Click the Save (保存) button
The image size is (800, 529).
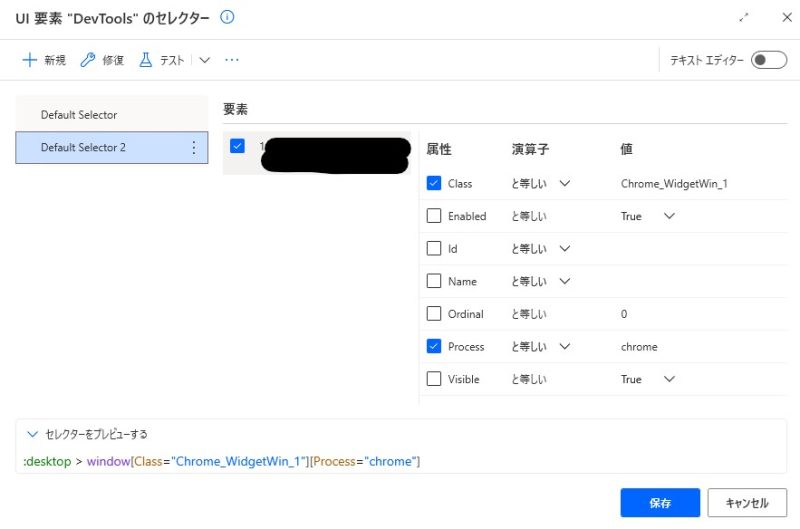click(659, 503)
